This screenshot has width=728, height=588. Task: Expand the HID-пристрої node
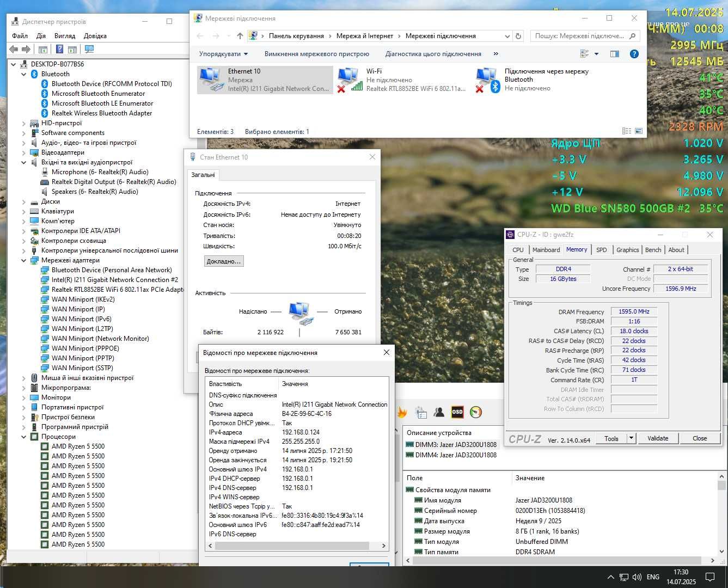[23, 123]
